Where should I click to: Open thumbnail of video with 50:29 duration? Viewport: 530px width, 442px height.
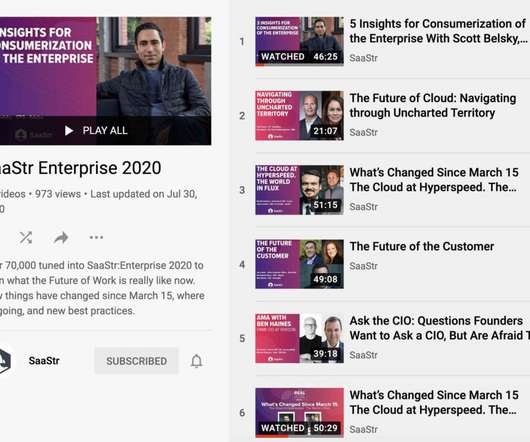pos(299,413)
